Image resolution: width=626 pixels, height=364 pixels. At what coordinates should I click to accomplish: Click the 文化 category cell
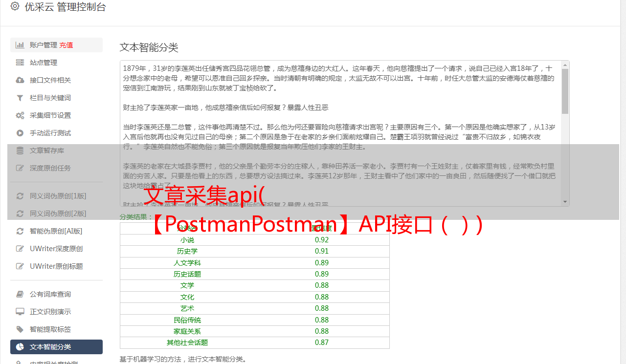click(x=187, y=297)
